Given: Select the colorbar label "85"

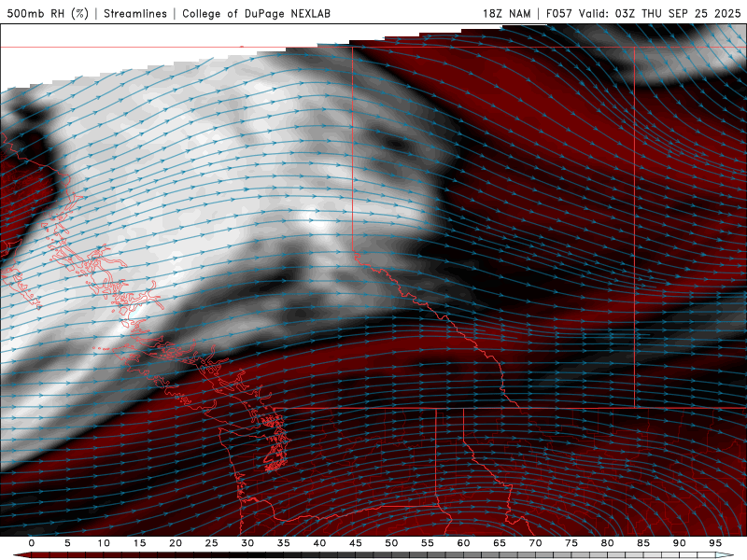Looking at the screenshot, I should click(643, 543).
